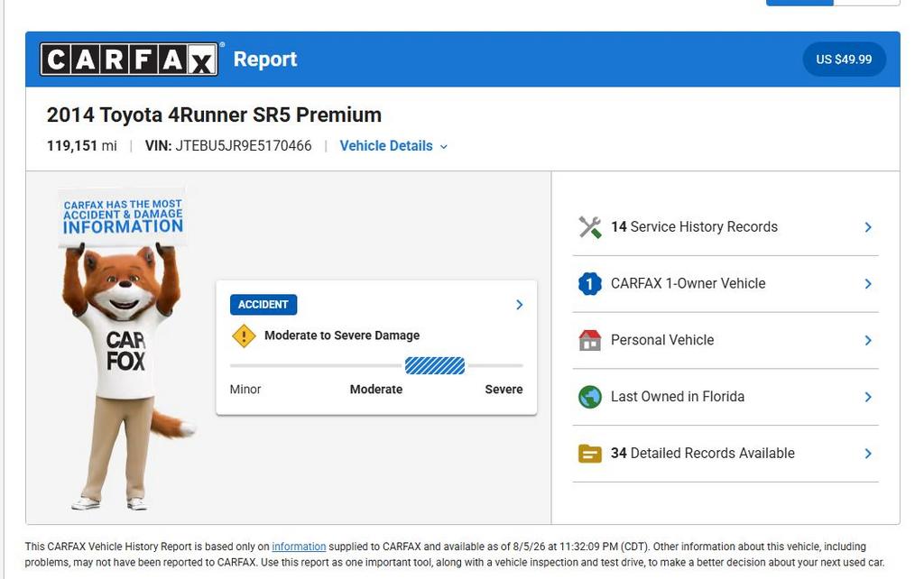Open accident card chevron arrow
This screenshot has height=579, width=924.
pyautogui.click(x=519, y=305)
